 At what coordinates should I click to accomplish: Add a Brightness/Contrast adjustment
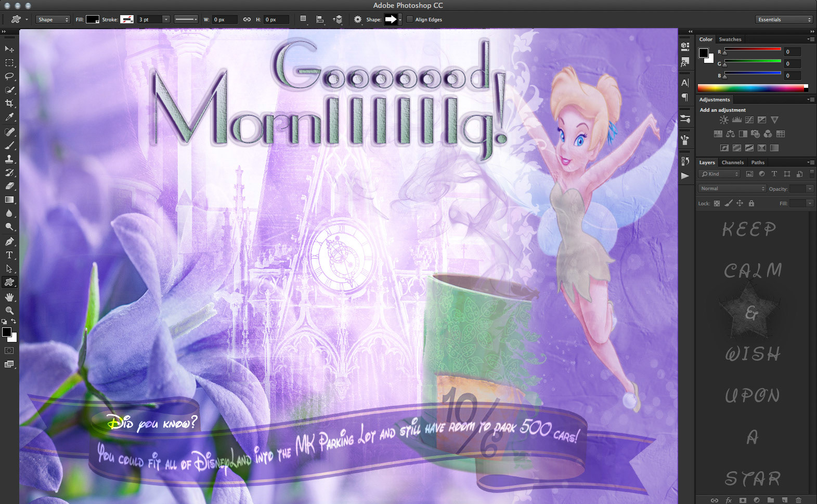pyautogui.click(x=724, y=120)
